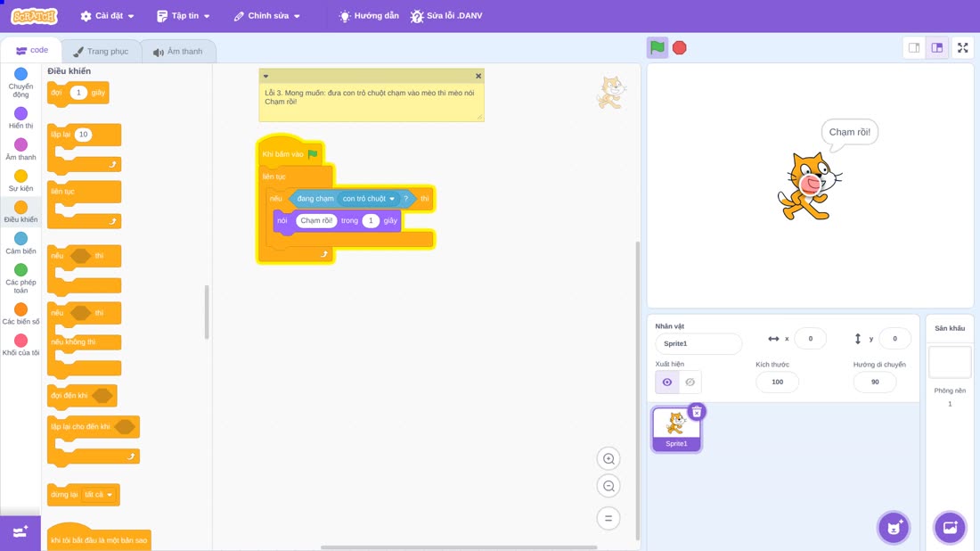Switch to the Trang phục costumes tab
The width and height of the screenshot is (980, 551).
[x=102, y=52]
